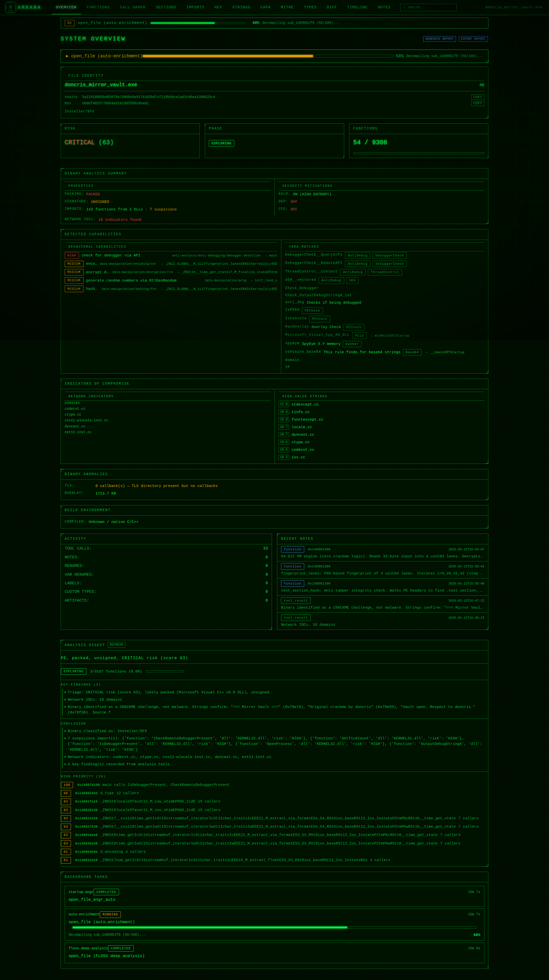This screenshot has width=549, height=980.
Task: Open the Functions tab
Action: point(98,7)
